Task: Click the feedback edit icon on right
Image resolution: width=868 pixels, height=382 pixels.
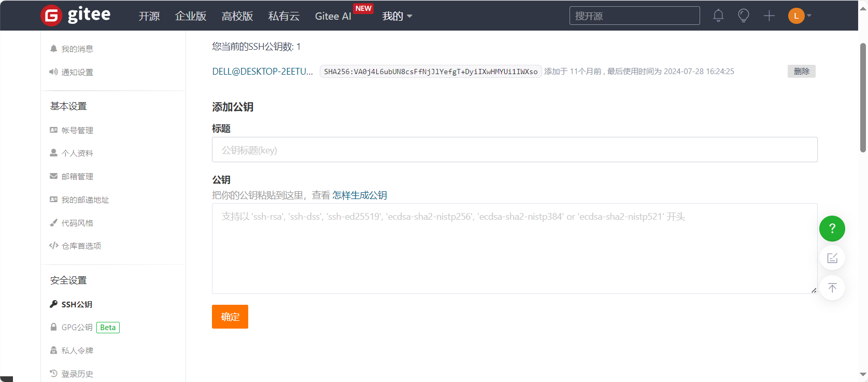Action: pyautogui.click(x=832, y=258)
